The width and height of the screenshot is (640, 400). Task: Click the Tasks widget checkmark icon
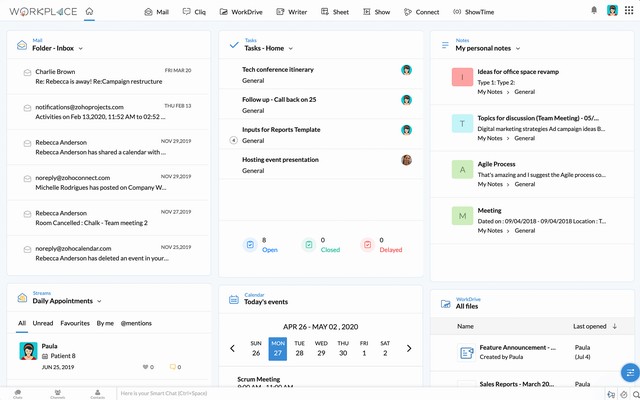pyautogui.click(x=234, y=45)
